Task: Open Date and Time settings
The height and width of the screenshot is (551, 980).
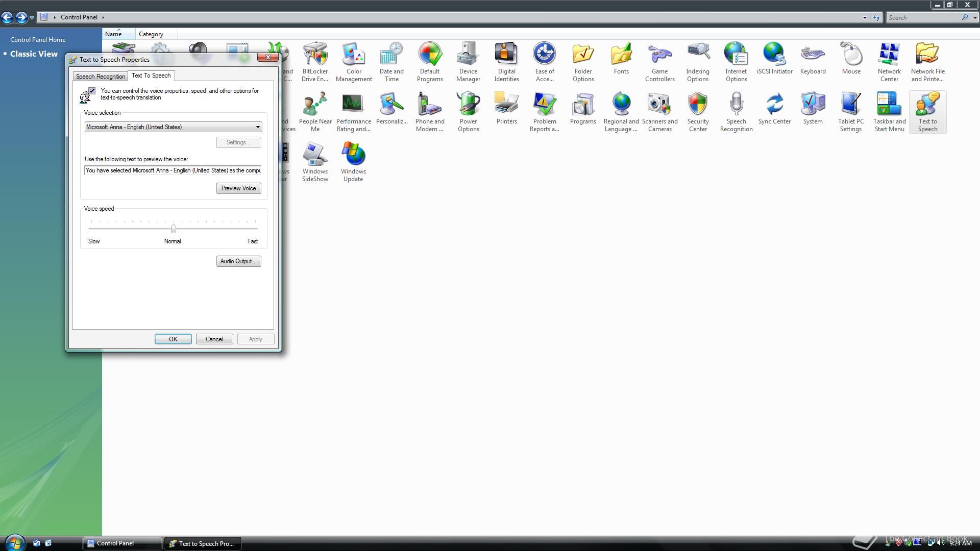Action: (x=391, y=62)
